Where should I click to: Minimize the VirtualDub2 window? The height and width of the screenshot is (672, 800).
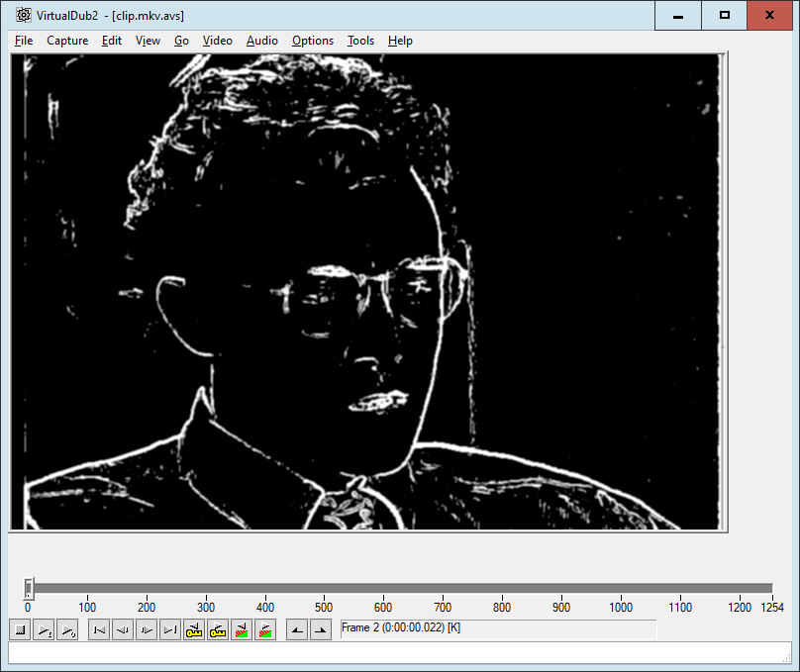678,15
